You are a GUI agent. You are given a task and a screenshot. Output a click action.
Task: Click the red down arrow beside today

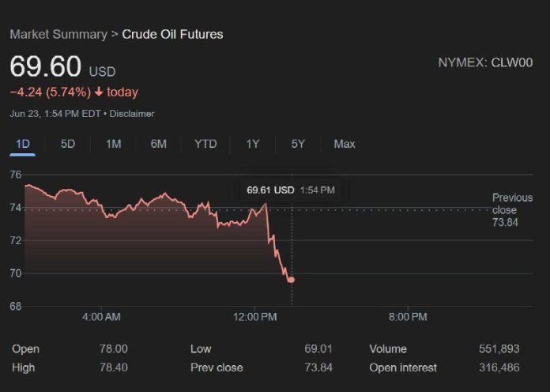tap(99, 92)
